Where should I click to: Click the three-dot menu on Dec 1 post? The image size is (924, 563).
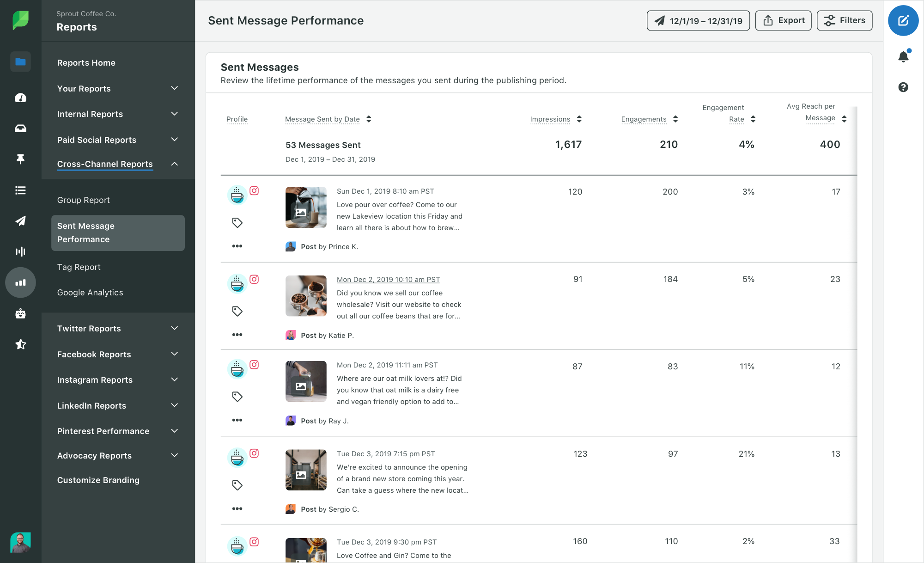tap(236, 246)
